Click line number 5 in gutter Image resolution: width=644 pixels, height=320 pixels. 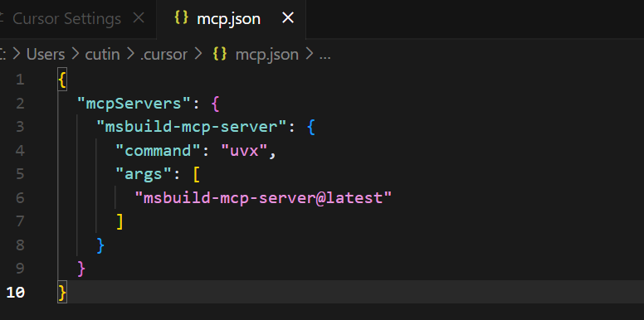(x=20, y=174)
